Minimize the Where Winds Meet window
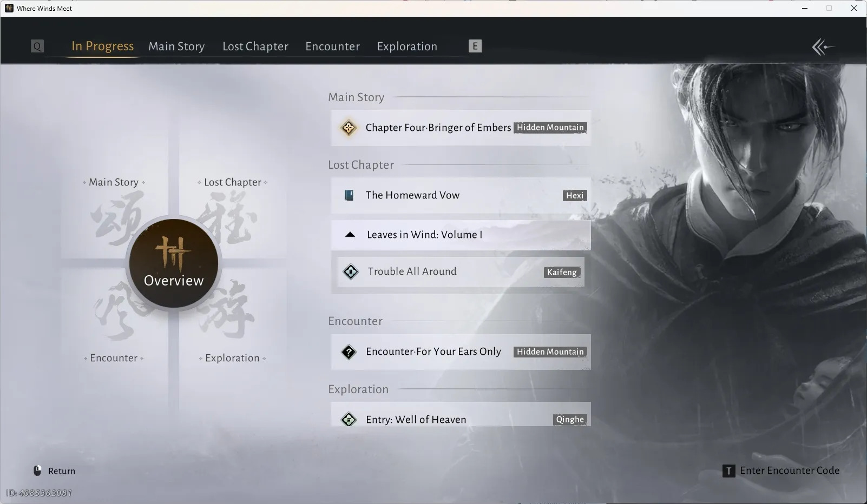 [805, 8]
